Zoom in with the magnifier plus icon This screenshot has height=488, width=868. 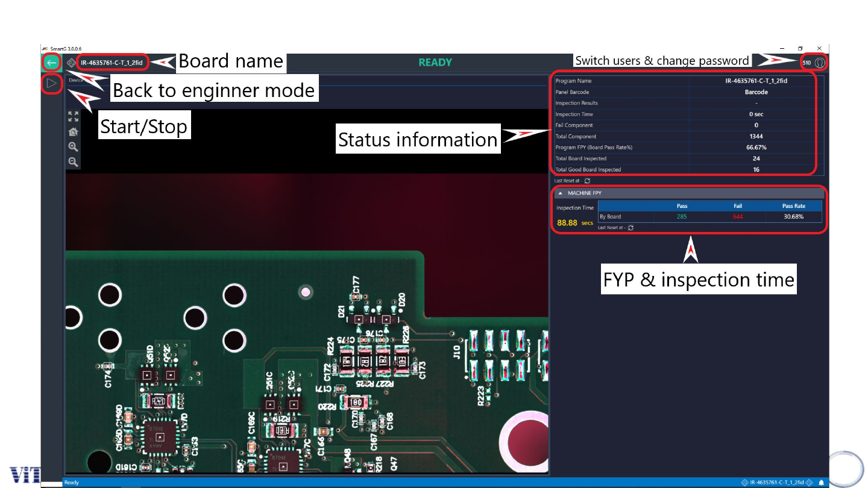(x=73, y=147)
